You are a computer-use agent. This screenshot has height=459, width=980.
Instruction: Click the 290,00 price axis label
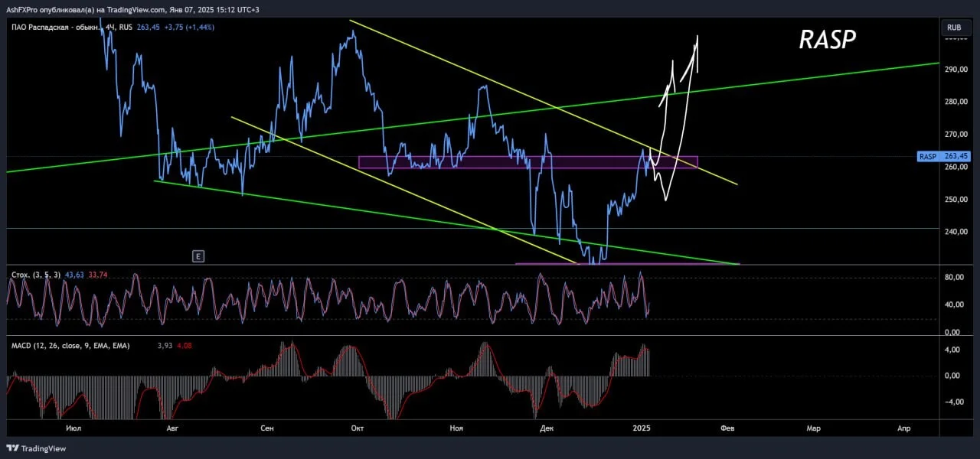coord(955,70)
